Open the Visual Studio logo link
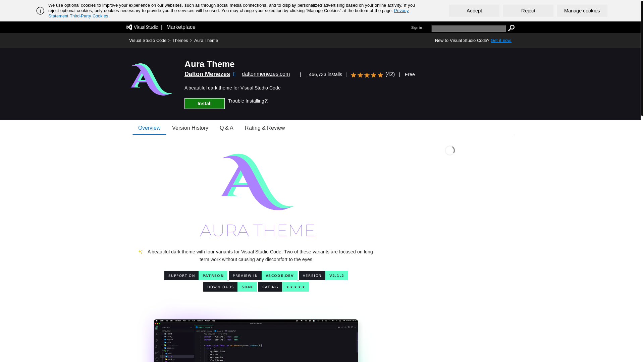The image size is (644, 362). [143, 27]
